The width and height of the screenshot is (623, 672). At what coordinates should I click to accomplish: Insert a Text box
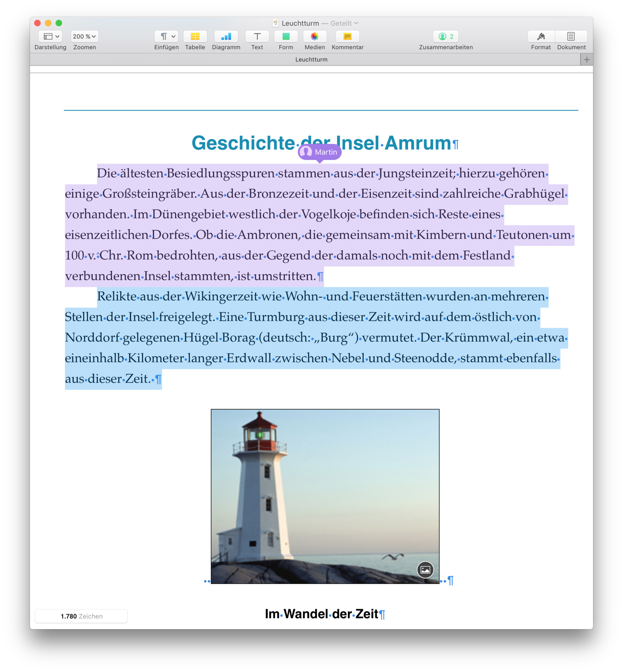[x=257, y=36]
